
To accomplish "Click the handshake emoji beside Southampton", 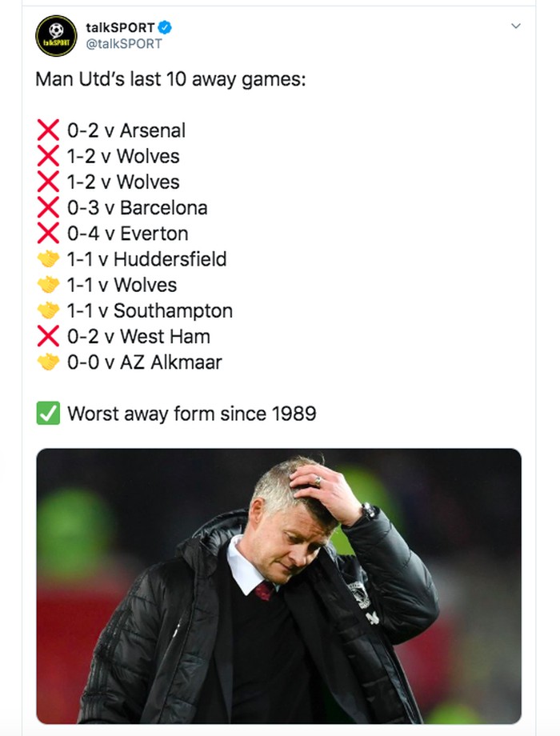I will pyautogui.click(x=48, y=310).
